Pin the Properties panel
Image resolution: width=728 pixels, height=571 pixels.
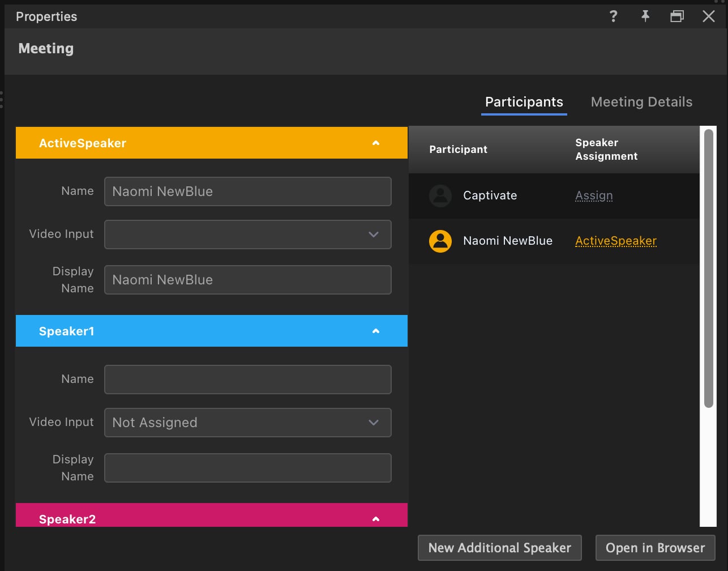click(x=645, y=16)
